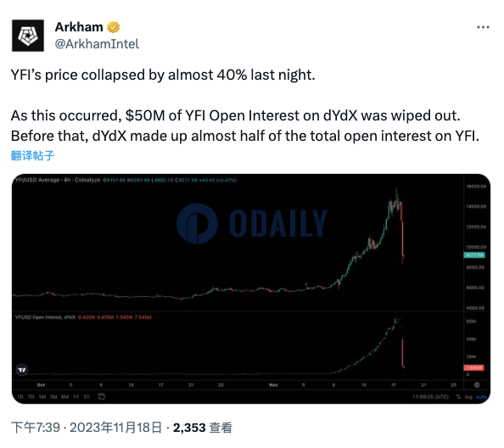Toggle the percent scale option
The image size is (504, 448).
point(458,397)
